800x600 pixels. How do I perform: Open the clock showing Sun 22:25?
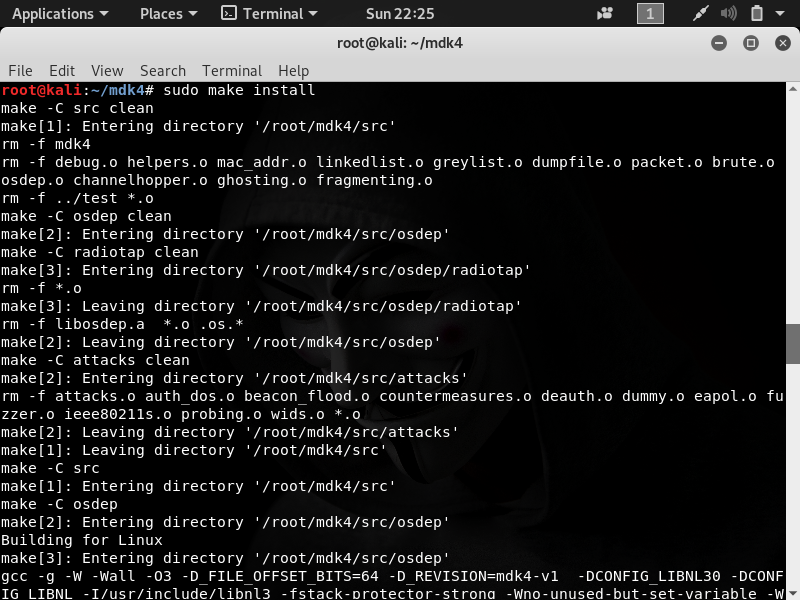399,14
